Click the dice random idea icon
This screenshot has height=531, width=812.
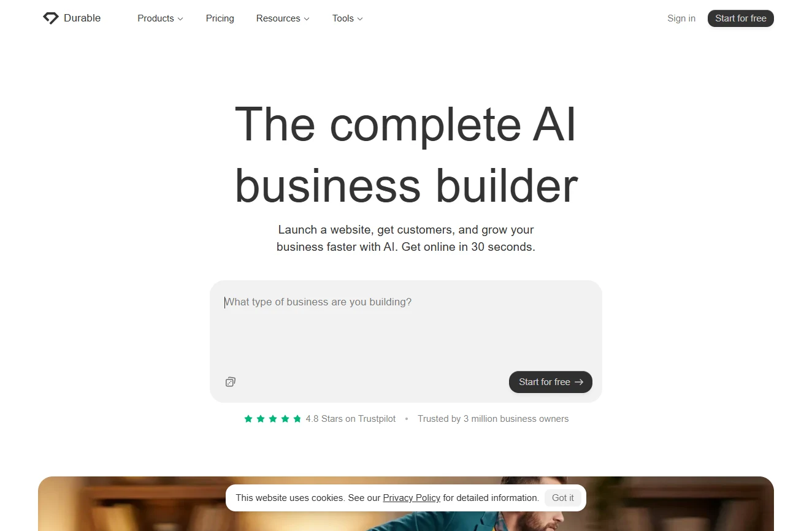coord(231,382)
